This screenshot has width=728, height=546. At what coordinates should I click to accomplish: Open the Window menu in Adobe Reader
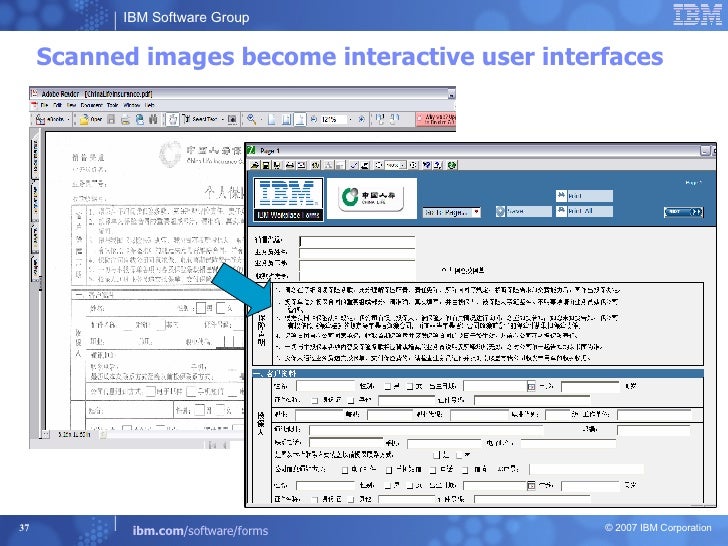[132, 105]
